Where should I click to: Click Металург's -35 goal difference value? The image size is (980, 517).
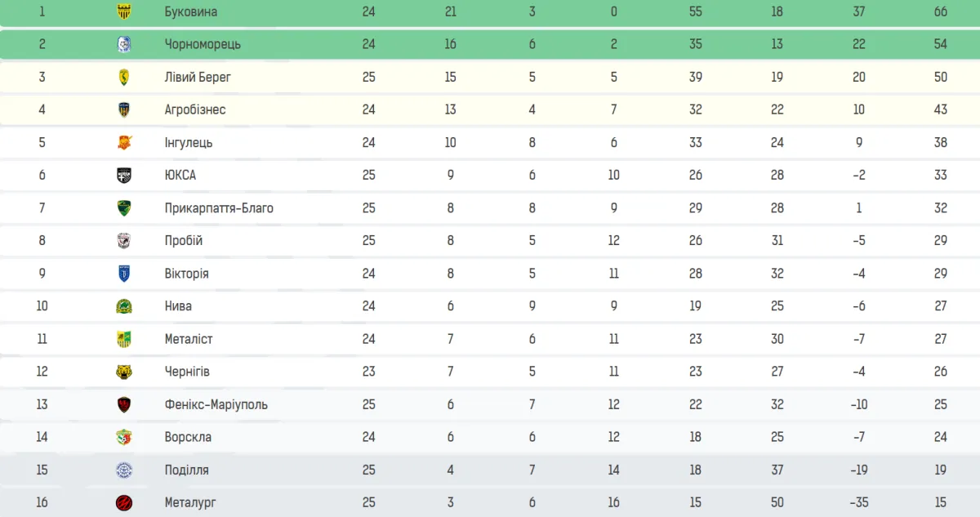click(x=858, y=502)
